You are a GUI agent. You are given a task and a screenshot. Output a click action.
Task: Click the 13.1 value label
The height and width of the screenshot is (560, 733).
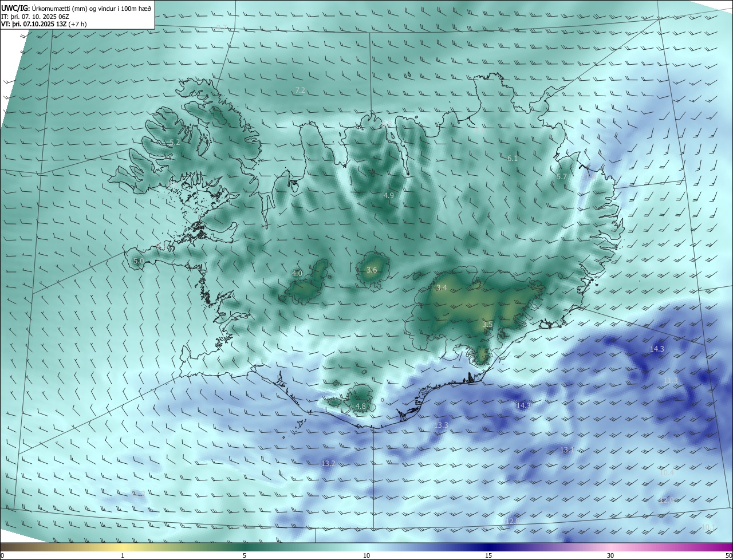tap(567, 450)
